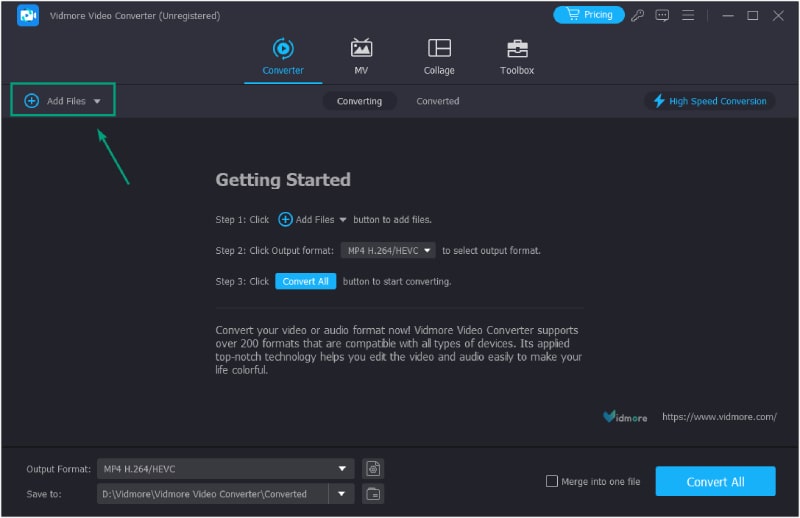Open the Save to path dropdown arrow

[343, 493]
